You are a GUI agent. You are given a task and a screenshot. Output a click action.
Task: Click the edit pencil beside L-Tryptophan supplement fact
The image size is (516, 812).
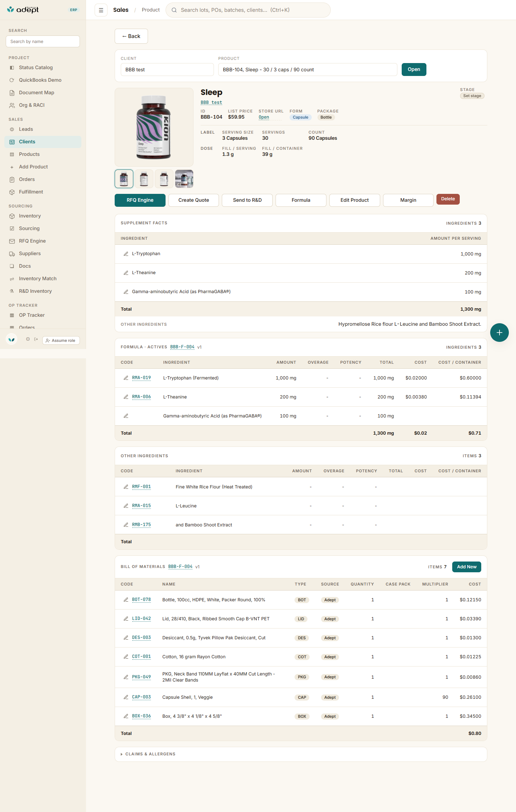click(126, 254)
